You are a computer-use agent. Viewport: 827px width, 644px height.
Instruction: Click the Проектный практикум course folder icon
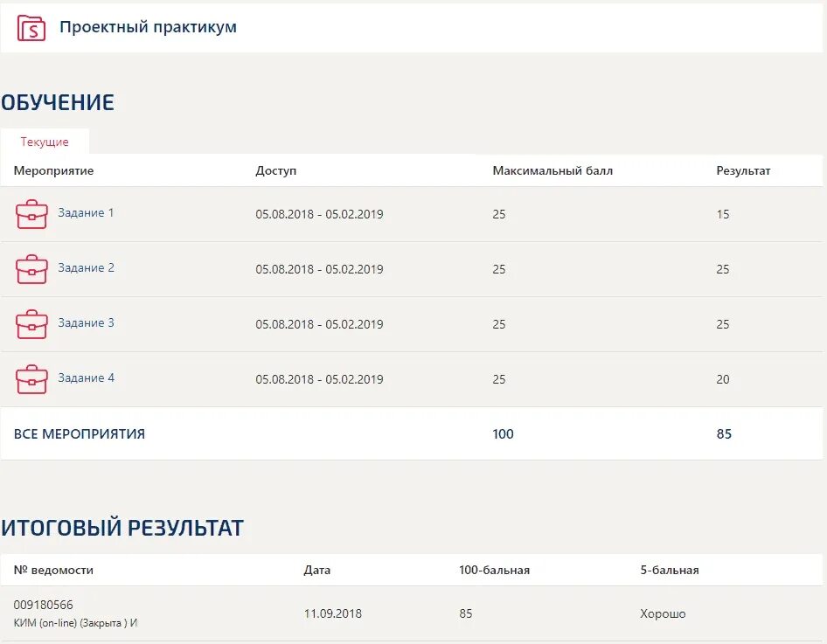[31, 28]
